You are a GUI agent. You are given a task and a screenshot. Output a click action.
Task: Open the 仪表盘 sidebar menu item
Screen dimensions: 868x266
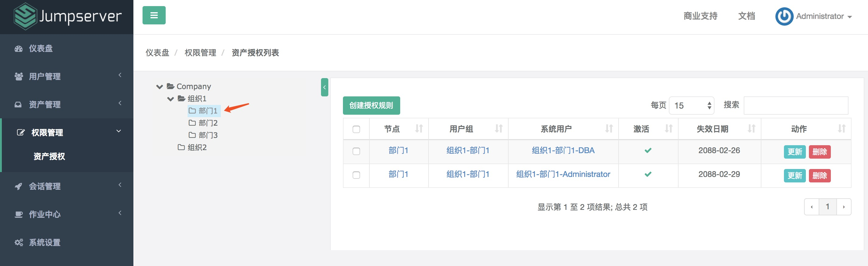click(x=67, y=49)
